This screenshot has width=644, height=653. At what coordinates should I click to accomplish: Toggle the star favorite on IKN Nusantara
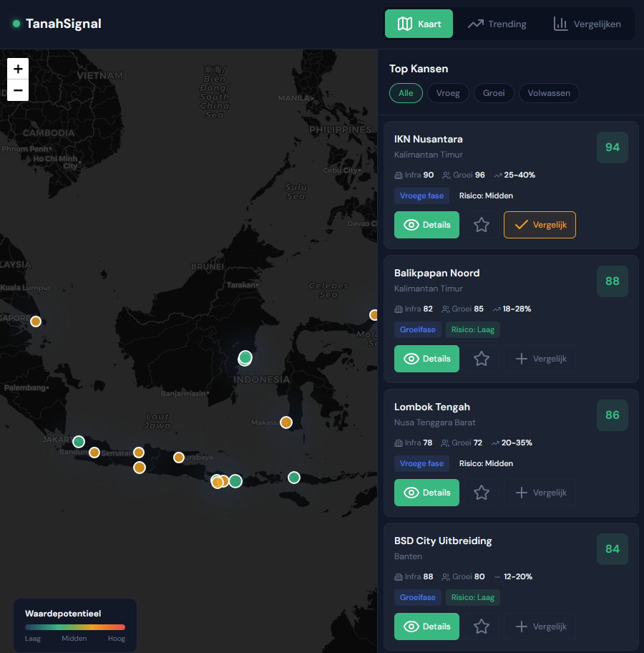coord(481,224)
